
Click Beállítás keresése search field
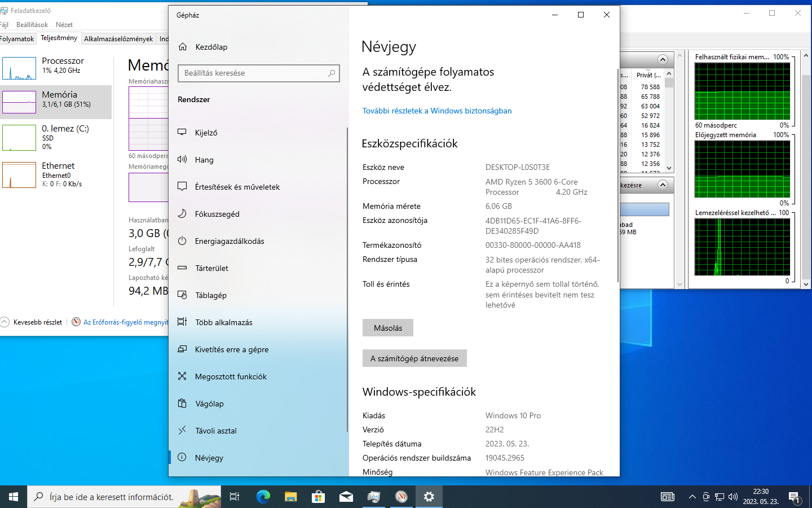point(259,73)
